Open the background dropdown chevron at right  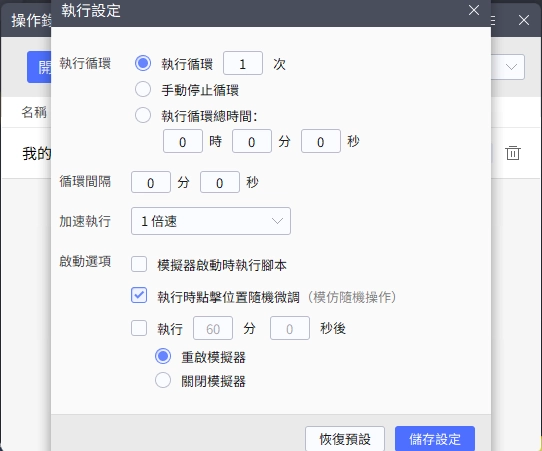pos(511,67)
